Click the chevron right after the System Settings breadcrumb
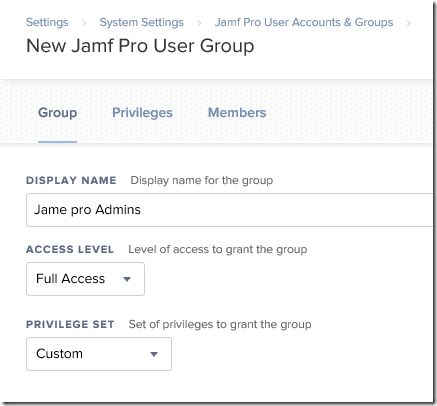Viewport: 437px width, 406px height. coord(199,23)
